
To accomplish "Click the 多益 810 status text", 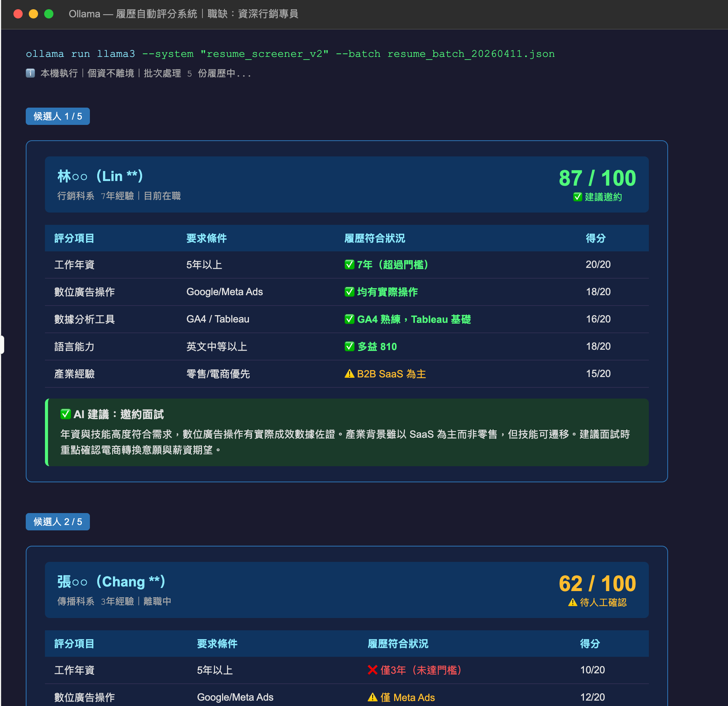I will click(377, 347).
